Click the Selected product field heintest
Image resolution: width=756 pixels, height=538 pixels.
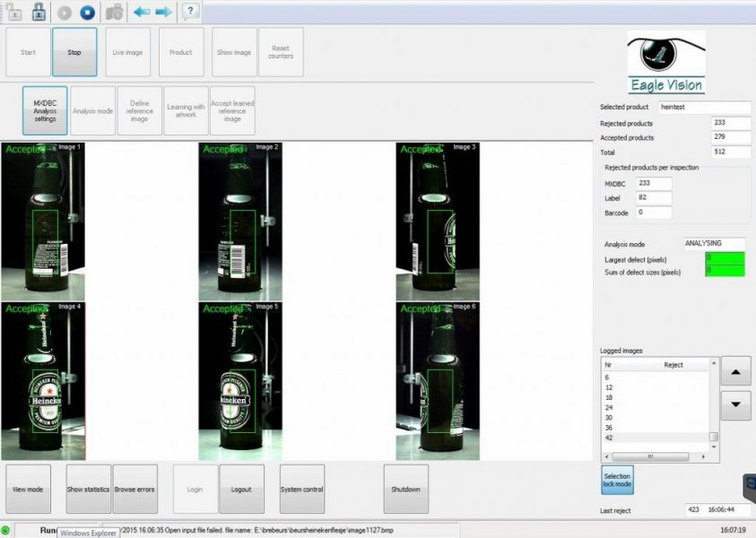(x=704, y=107)
